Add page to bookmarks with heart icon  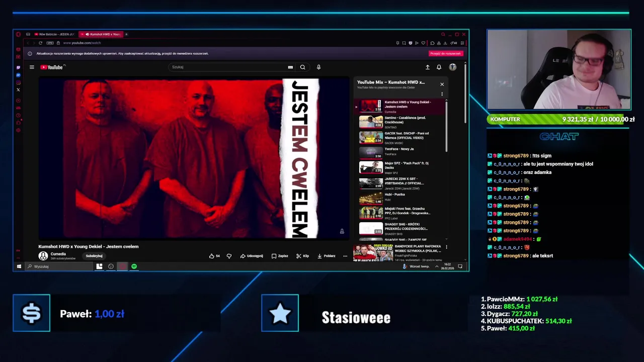pyautogui.click(x=423, y=43)
